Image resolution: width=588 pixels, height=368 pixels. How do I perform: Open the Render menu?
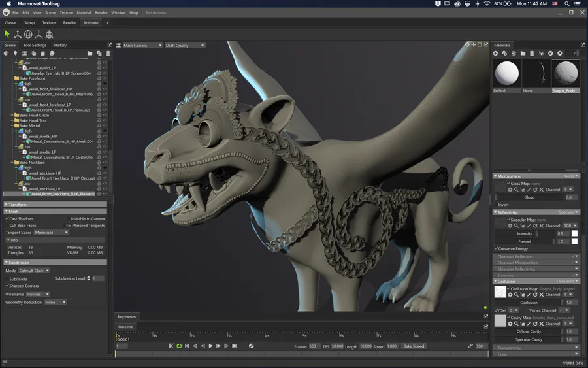[101, 12]
